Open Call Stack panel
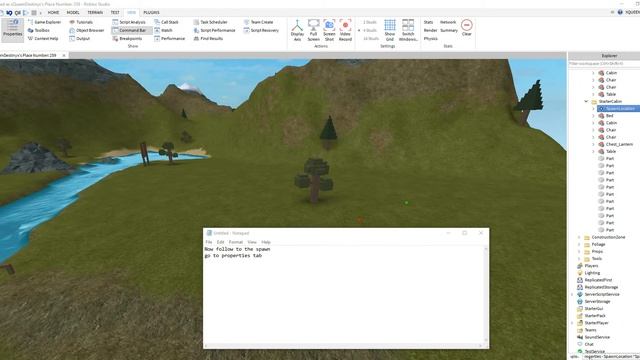Viewport: 640px width, 360px height. (x=166, y=22)
